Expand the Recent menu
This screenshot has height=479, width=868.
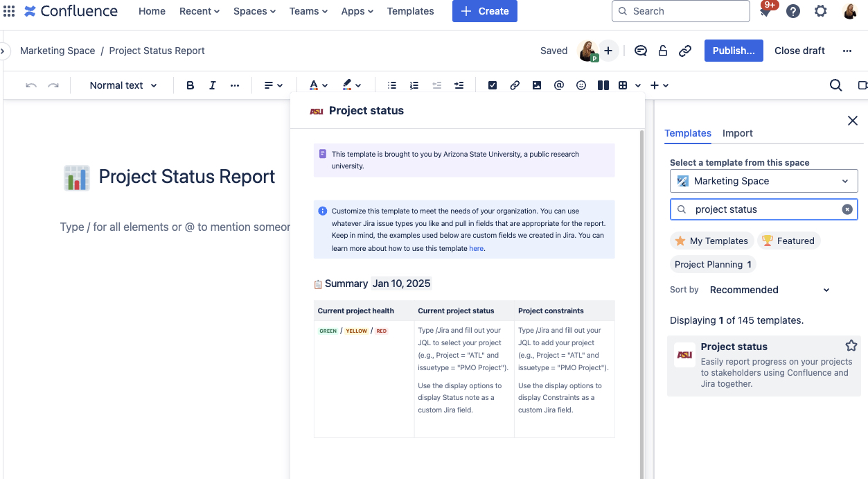pos(200,11)
